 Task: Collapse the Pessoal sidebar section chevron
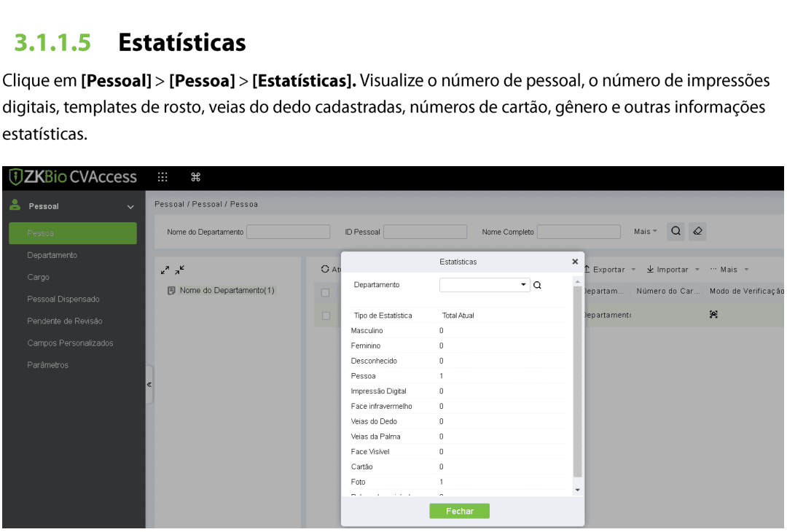pos(130,207)
